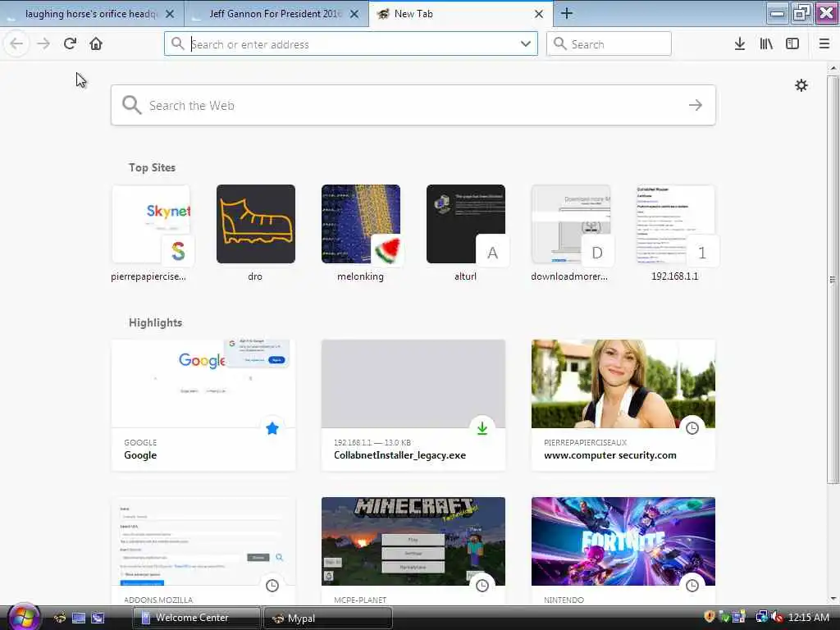Switch to Jeff Gannon For President tab
The height and width of the screenshot is (630, 840).
pyautogui.click(x=276, y=14)
